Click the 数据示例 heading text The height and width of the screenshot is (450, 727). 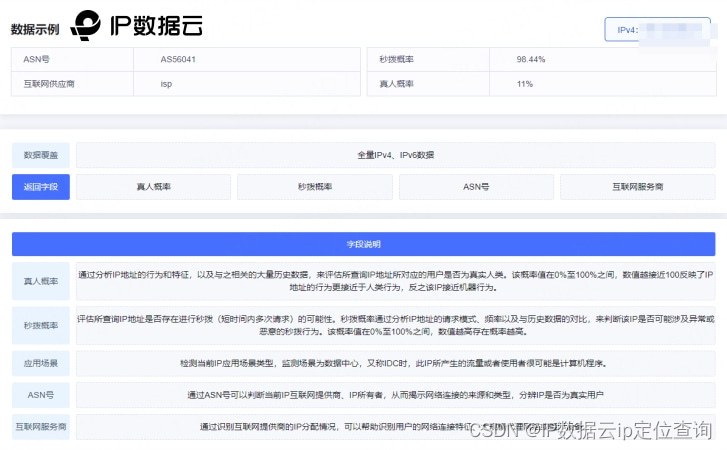(35, 29)
